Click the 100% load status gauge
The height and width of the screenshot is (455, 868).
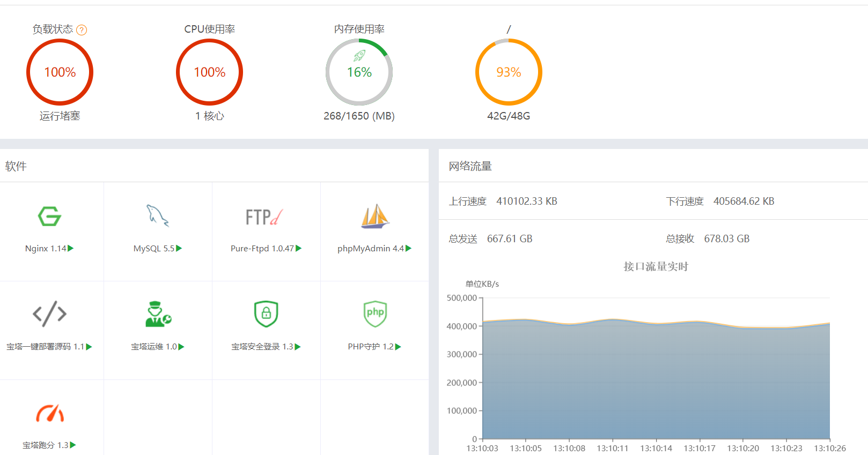pos(60,72)
